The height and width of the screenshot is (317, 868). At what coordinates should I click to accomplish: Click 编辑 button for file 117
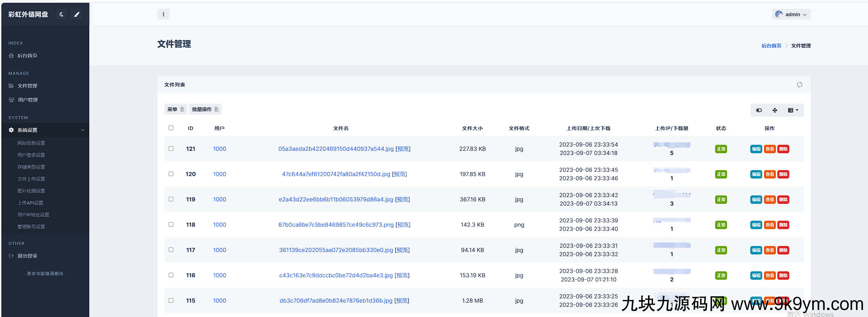[x=756, y=250]
